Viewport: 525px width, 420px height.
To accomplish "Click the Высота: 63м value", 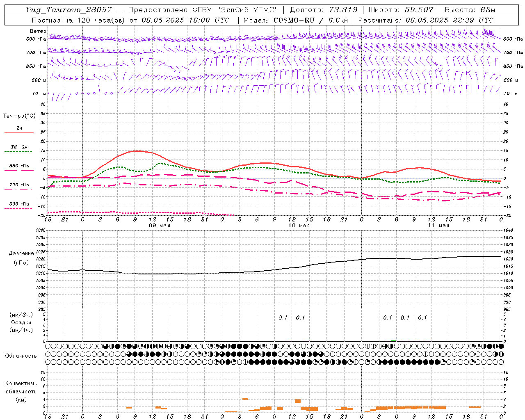I will coord(470,10).
